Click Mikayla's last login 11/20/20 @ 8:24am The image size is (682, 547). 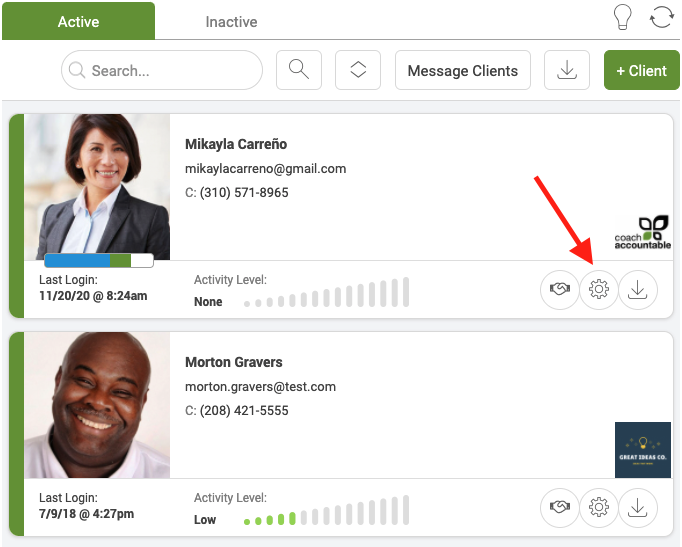pos(93,296)
